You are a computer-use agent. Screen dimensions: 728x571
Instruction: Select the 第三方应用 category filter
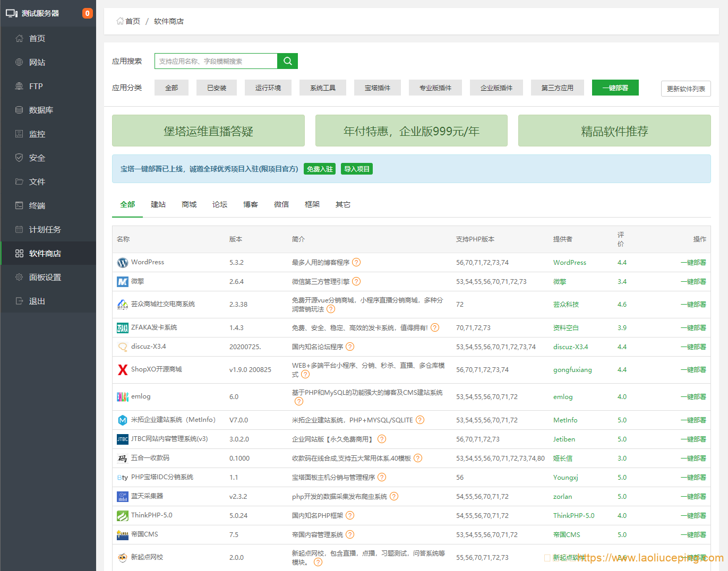click(x=558, y=88)
